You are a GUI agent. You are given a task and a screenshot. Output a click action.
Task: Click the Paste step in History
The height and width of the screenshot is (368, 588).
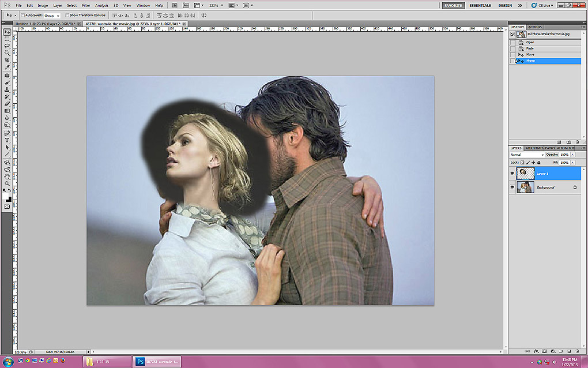529,48
